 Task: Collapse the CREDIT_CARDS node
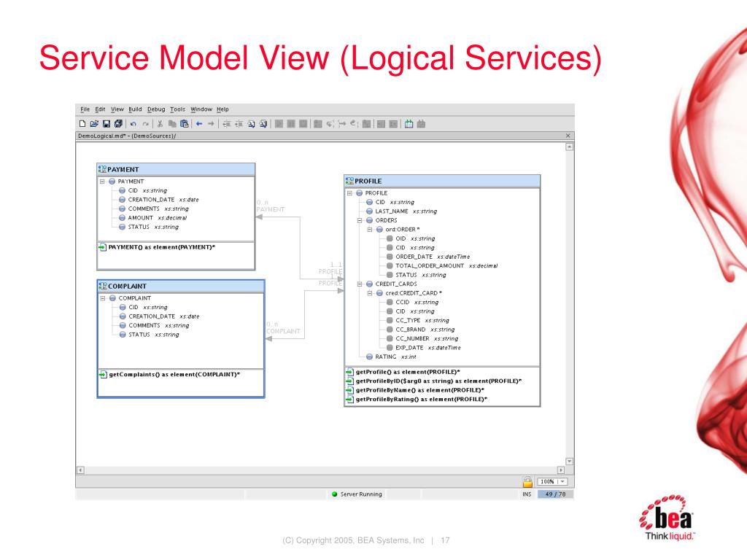tap(360, 284)
